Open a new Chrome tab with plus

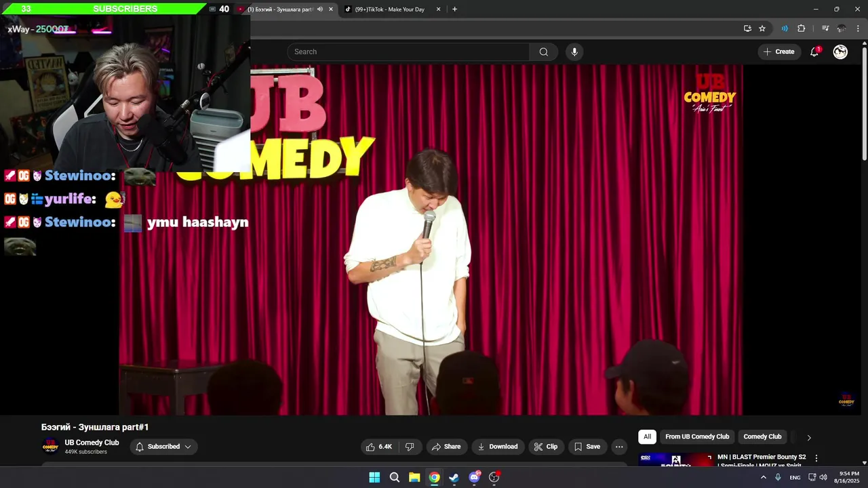point(454,9)
